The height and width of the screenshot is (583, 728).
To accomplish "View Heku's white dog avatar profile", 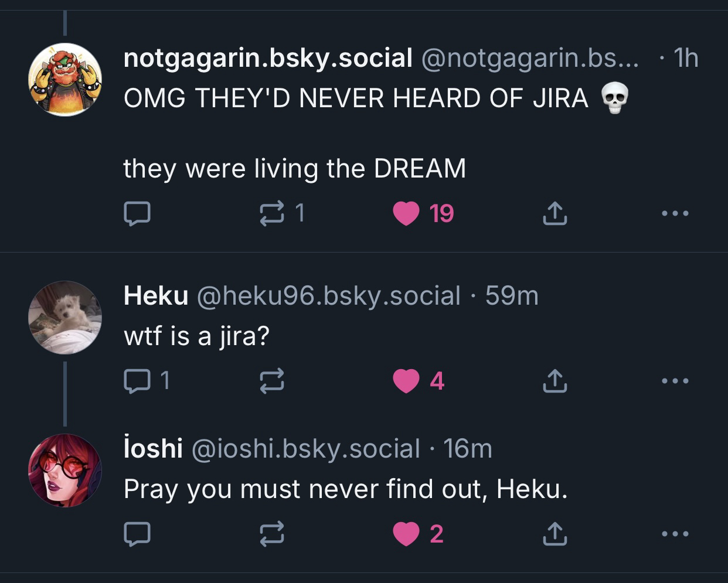I will click(x=65, y=317).
